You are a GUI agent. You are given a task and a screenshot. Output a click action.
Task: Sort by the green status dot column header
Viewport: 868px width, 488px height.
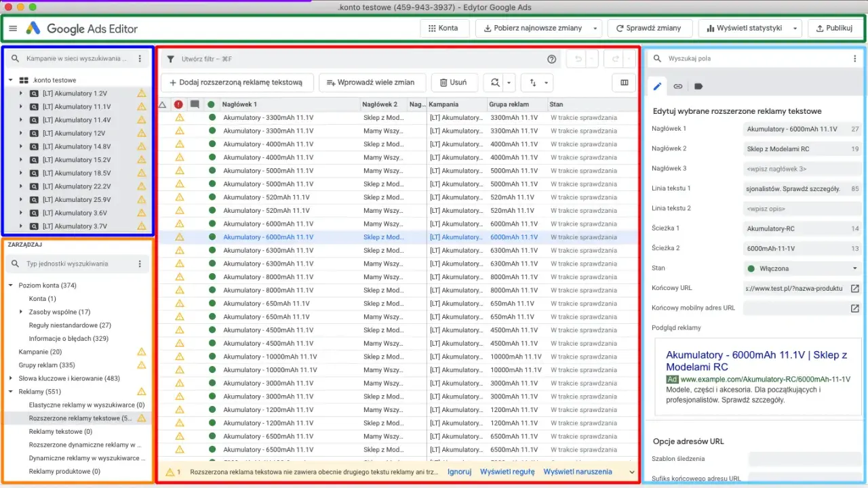pos(212,104)
